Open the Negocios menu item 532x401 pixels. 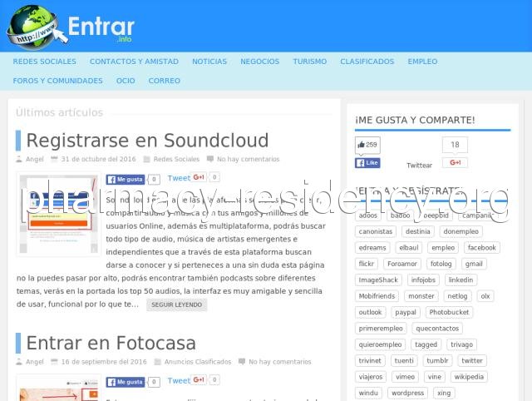point(260,62)
